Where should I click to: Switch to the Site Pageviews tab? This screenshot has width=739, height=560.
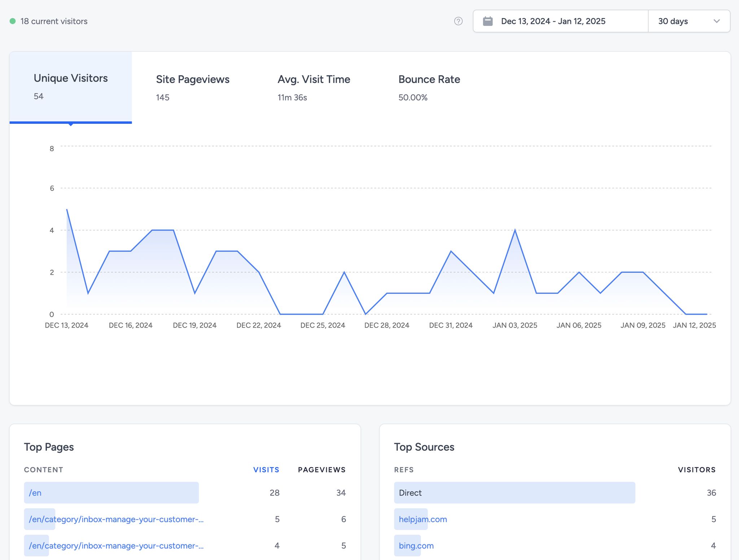pos(193,88)
